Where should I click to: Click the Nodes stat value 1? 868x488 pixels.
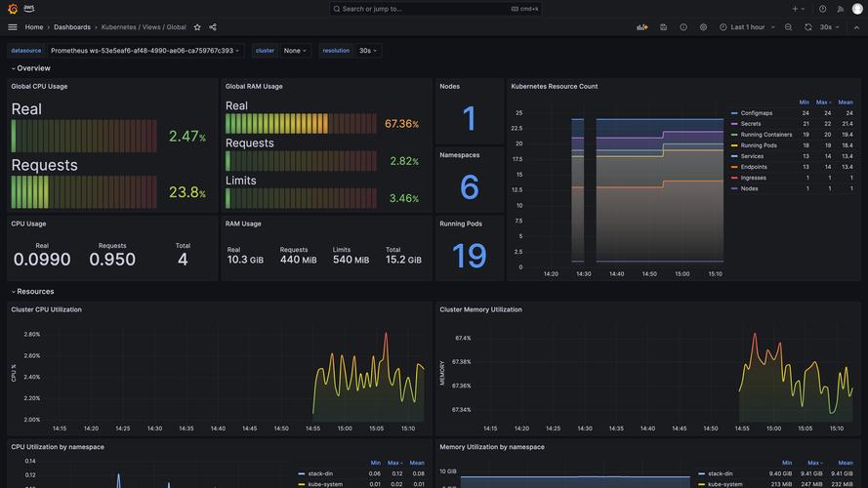click(469, 118)
